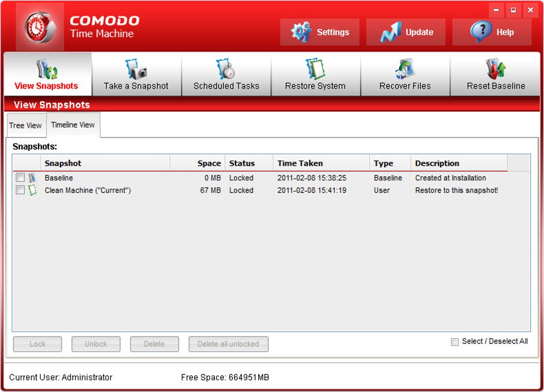Click Created at Installation description
The image size is (544, 392).
450,178
